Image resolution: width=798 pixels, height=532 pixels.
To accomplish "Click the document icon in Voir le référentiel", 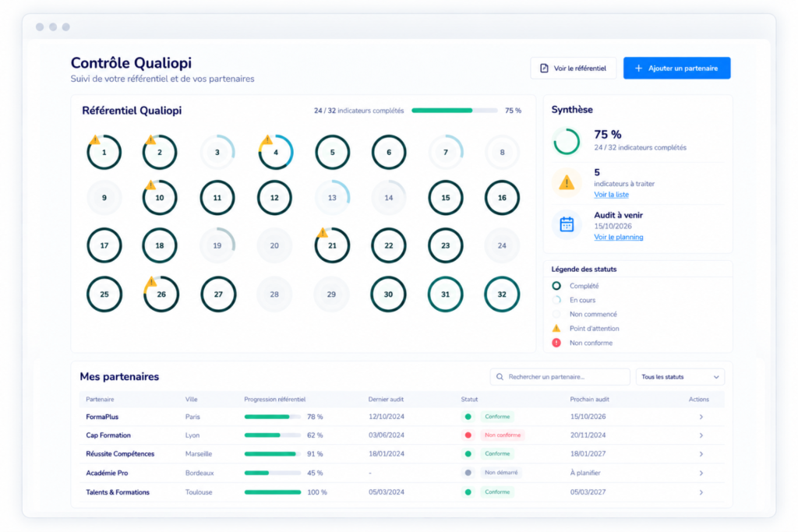I will (x=544, y=68).
